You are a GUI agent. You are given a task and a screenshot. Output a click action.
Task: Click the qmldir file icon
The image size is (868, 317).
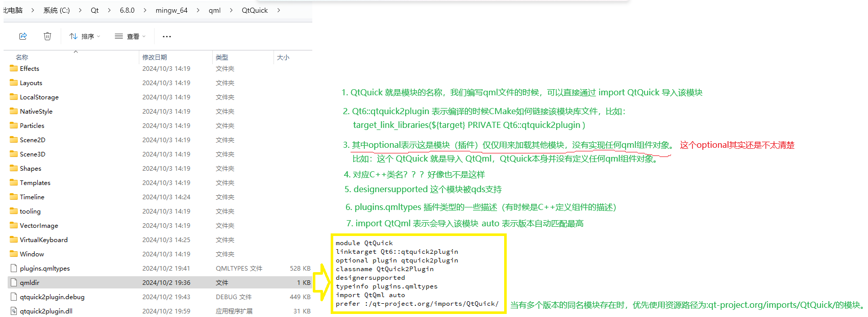(14, 282)
